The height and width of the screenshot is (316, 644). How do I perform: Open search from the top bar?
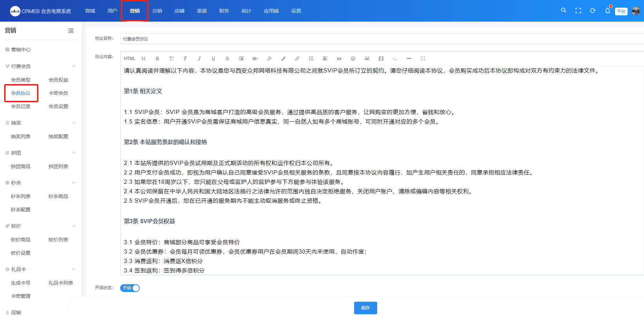(x=564, y=10)
